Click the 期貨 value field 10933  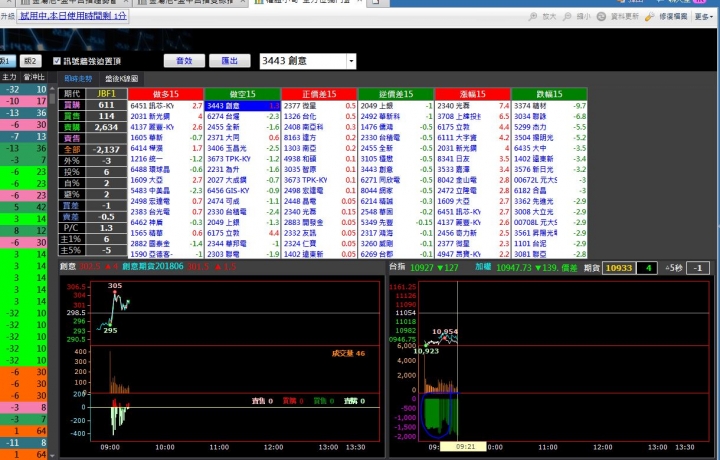[619, 268]
